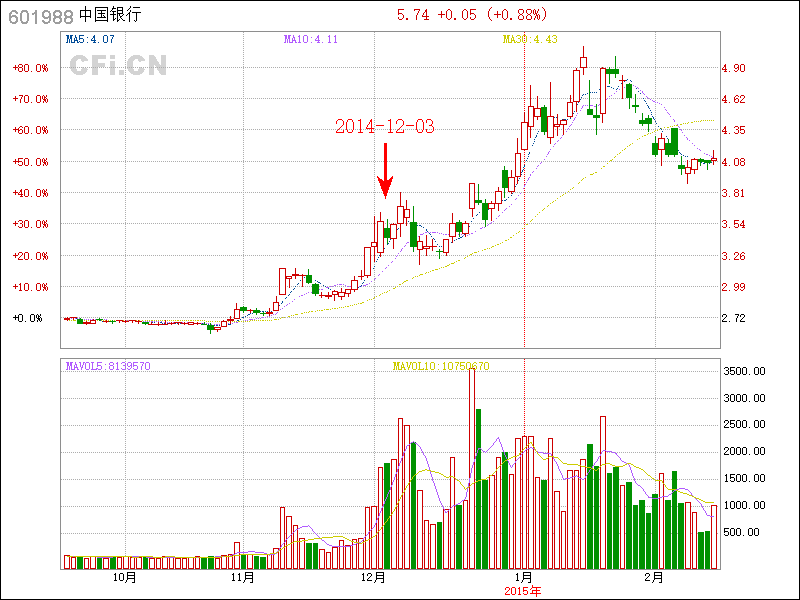Click the +10.0% axis label
The height and width of the screenshot is (600, 800).
31,287
